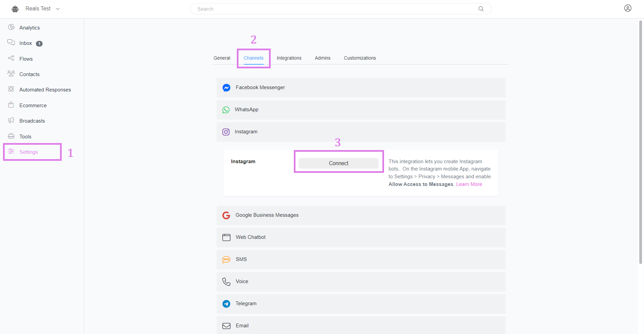This screenshot has width=644, height=334.
Task: Click the search magnifier icon
Action: [x=481, y=9]
